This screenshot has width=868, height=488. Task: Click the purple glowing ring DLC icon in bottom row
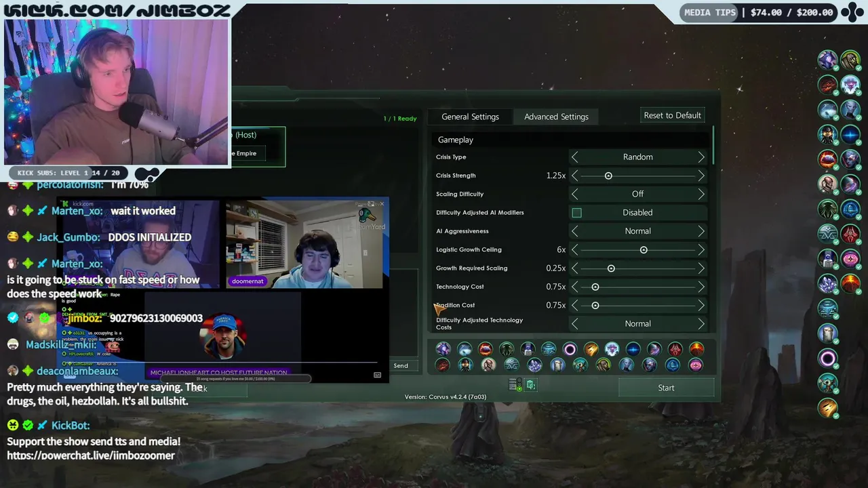(570, 349)
